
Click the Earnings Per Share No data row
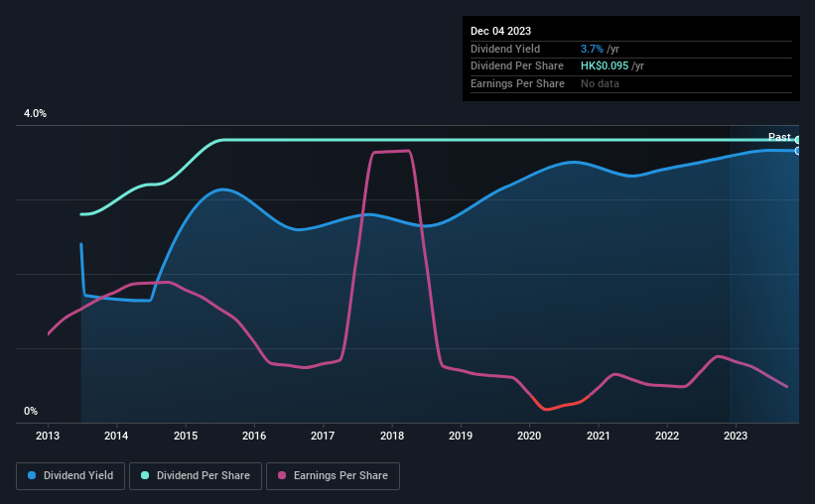(x=631, y=83)
